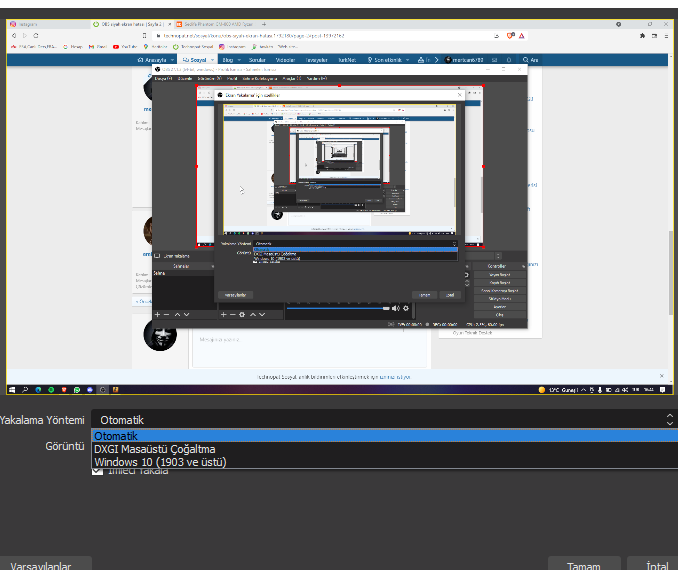
Task: Open a new browser tab with plus icon
Action: tap(264, 25)
